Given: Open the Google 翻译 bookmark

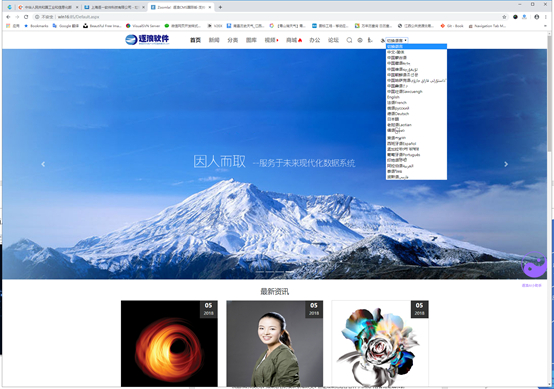Looking at the screenshot, I should (x=65, y=26).
